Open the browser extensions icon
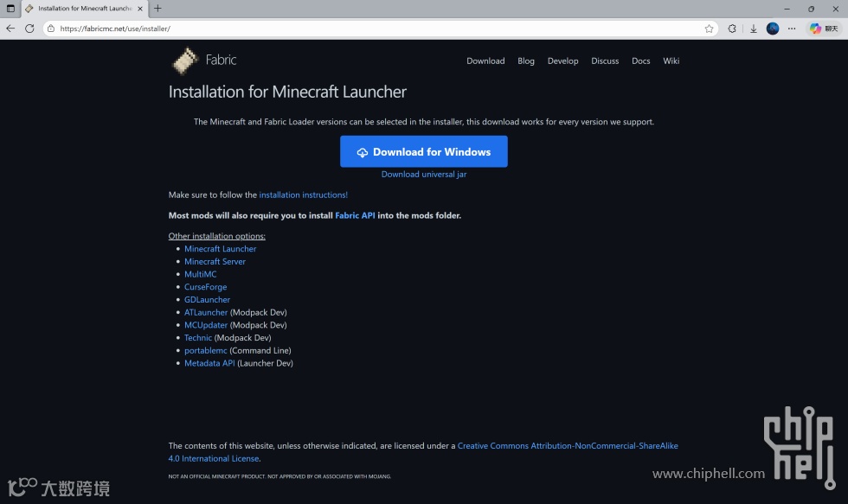 (x=732, y=29)
